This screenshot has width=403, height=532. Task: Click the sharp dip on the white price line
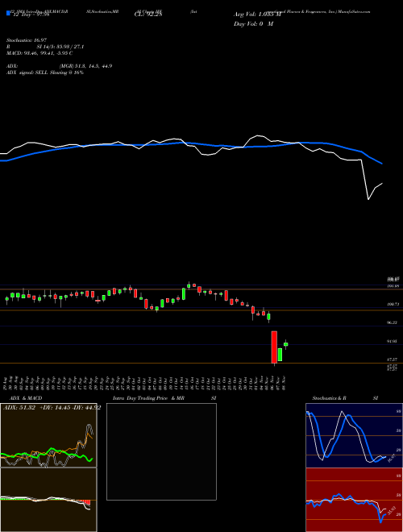[368, 199]
